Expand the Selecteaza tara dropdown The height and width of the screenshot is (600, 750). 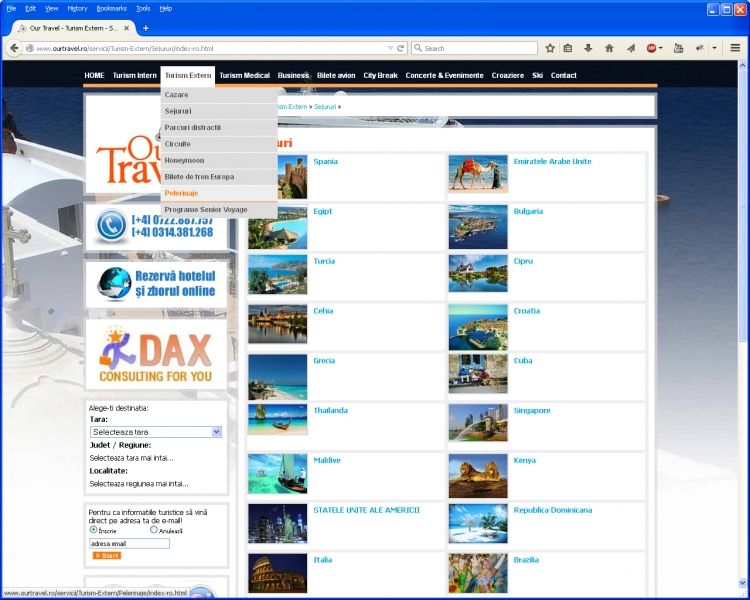pos(216,432)
